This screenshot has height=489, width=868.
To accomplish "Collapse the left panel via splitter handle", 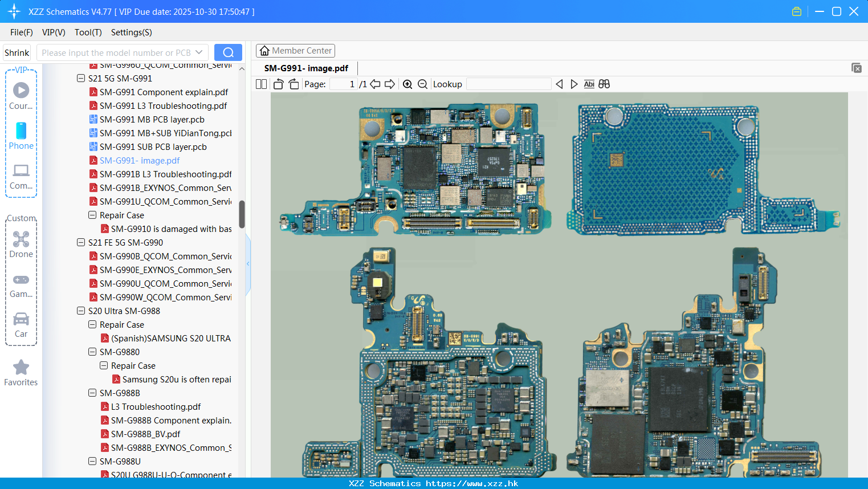I will click(248, 264).
